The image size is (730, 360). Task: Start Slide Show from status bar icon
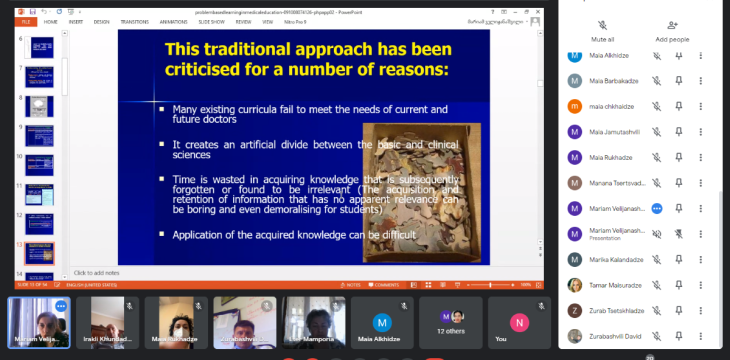(457, 285)
